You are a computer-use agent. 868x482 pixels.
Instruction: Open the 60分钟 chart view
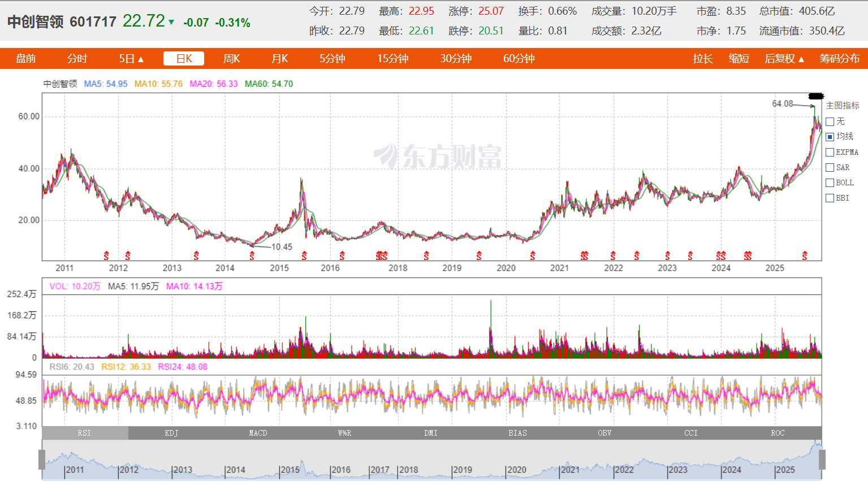[519, 59]
